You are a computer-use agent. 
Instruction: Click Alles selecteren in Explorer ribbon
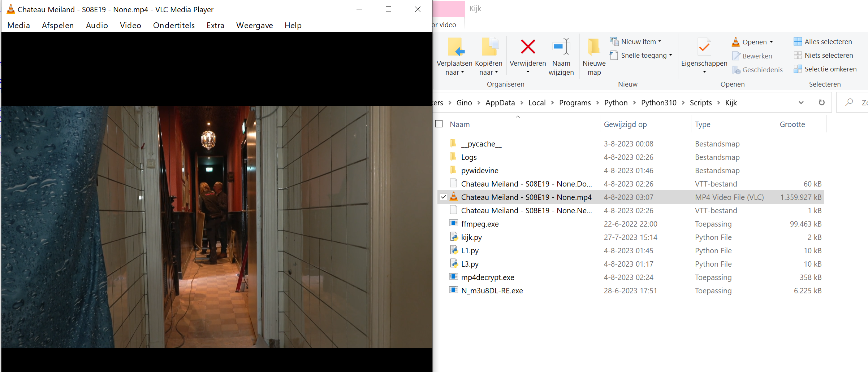click(823, 41)
